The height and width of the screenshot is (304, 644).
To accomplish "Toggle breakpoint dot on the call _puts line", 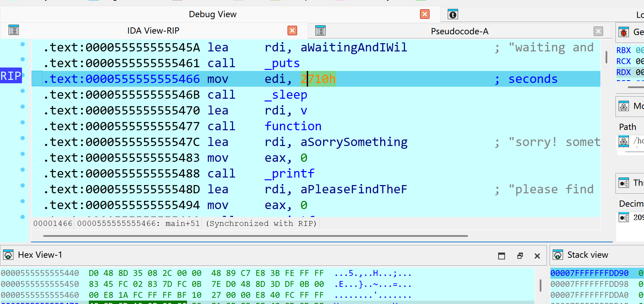I will (23, 59).
